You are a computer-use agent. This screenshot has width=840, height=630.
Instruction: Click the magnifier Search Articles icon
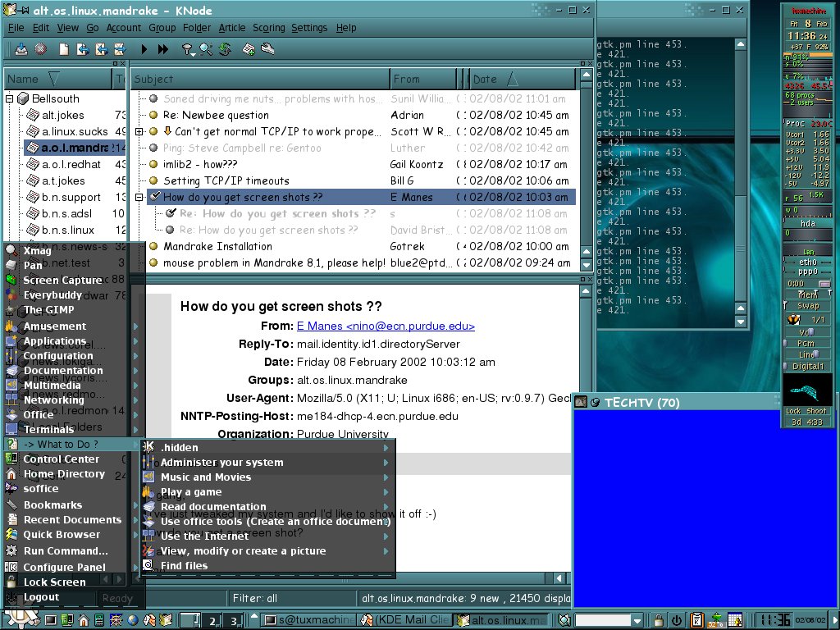point(206,49)
